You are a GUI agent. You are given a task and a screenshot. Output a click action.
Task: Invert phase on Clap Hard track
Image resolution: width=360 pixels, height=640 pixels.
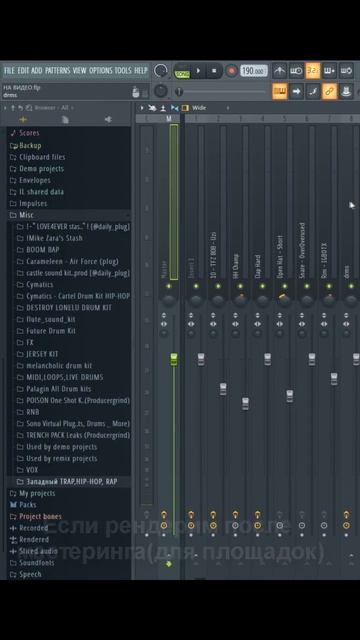click(x=258, y=316)
